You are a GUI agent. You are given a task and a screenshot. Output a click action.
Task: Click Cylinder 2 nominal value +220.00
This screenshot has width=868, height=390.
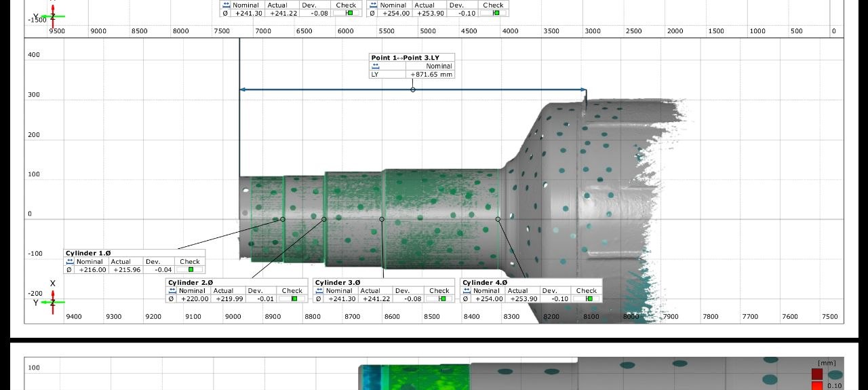pos(195,298)
